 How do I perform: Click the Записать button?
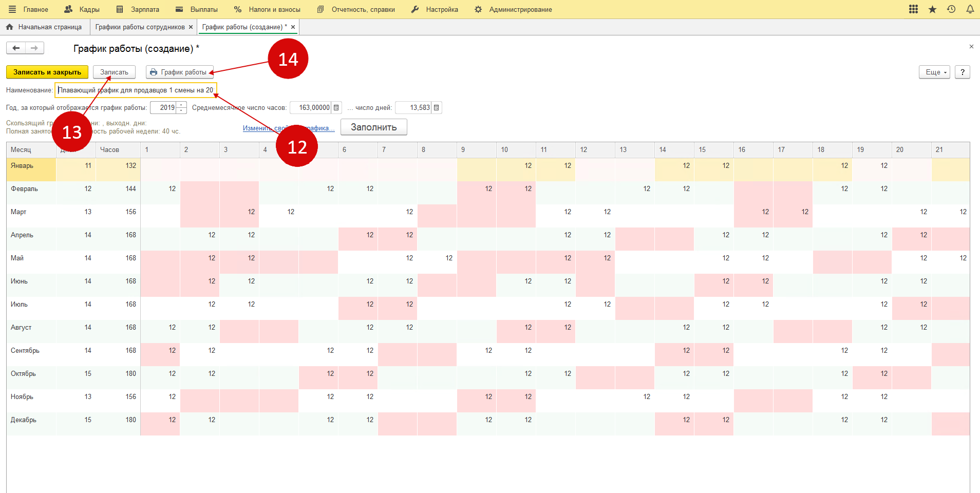[x=114, y=72]
